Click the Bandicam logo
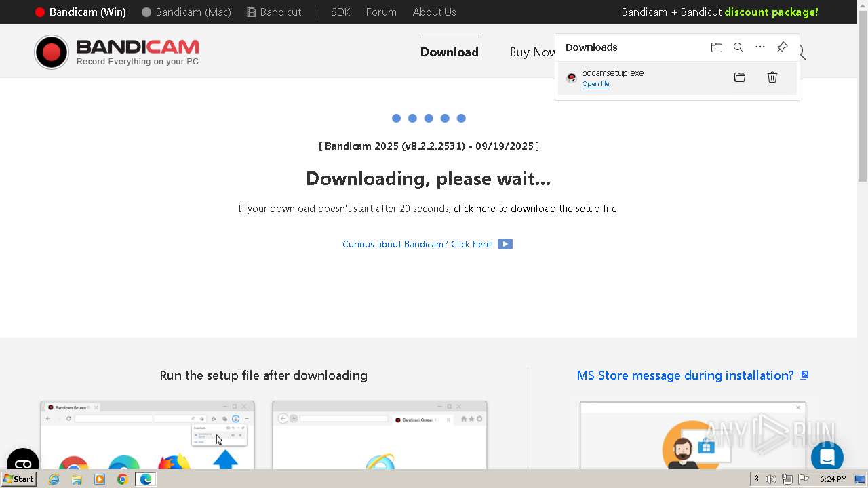Image resolution: width=868 pixels, height=488 pixels. 117,52
